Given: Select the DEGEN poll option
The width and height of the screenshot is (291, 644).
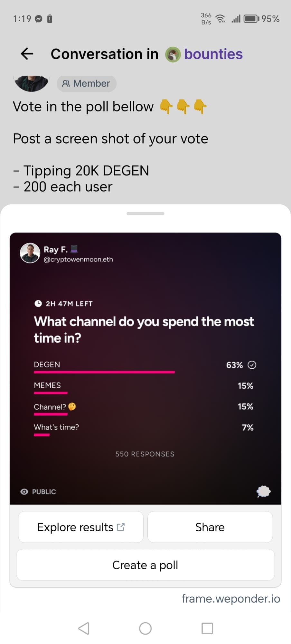Looking at the screenshot, I should click(x=145, y=367).
